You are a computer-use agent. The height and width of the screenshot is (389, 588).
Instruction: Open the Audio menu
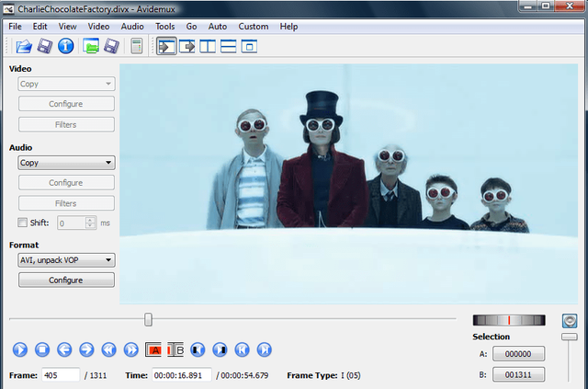tap(132, 27)
